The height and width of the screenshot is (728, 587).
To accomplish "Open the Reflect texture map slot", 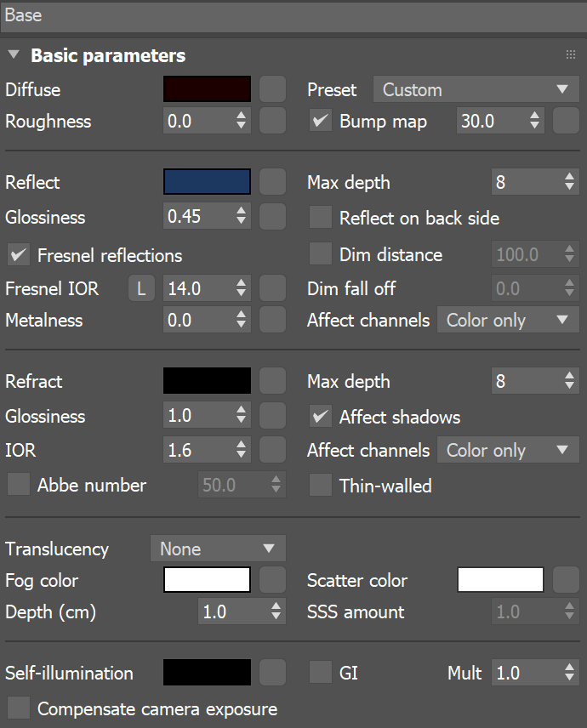I will click(272, 182).
